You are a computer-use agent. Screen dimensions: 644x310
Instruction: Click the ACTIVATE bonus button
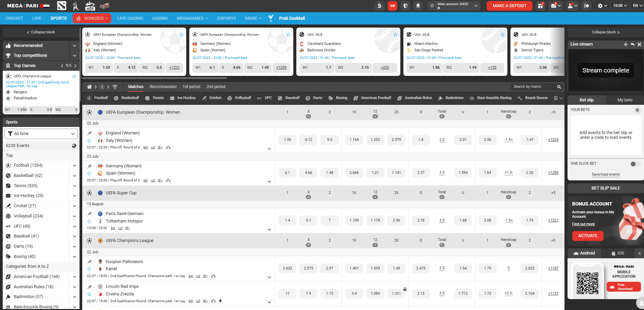[x=588, y=236]
